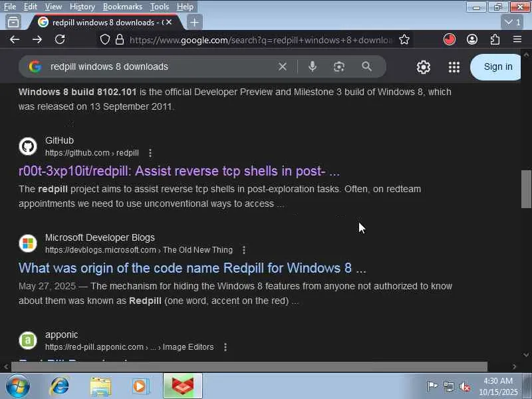The height and width of the screenshot is (399, 532).
Task: Search by image with Google Lens
Action: pyautogui.click(x=339, y=66)
